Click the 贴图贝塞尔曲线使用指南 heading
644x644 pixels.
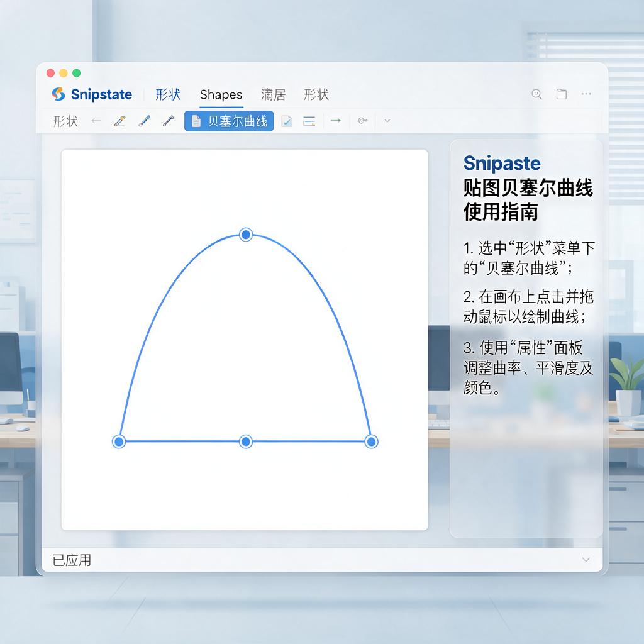pyautogui.click(x=528, y=199)
